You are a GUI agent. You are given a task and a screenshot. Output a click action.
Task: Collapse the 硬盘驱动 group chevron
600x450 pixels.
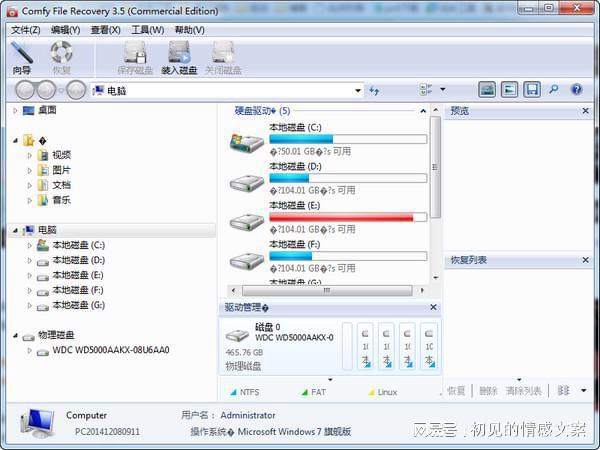click(423, 111)
